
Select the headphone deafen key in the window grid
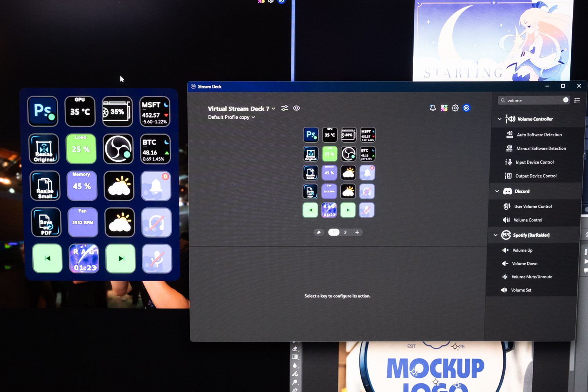click(x=367, y=191)
